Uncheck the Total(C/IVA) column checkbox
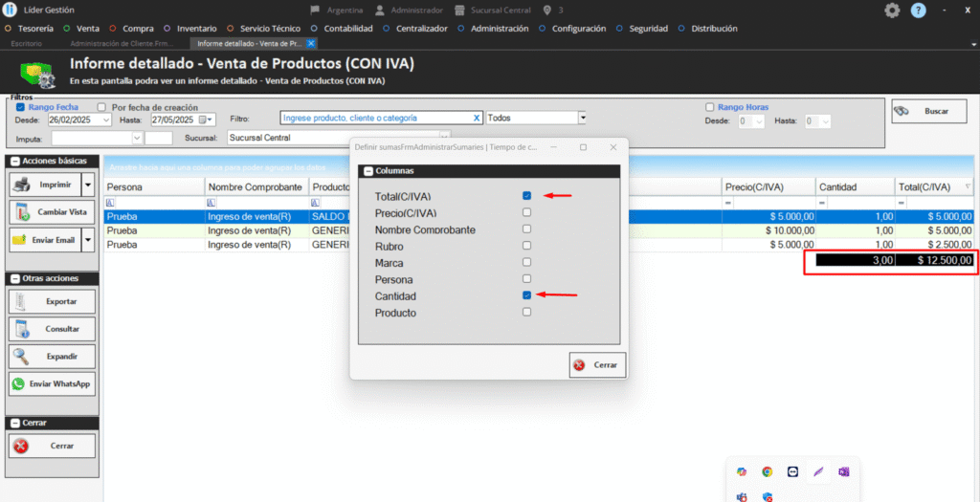The height and width of the screenshot is (502, 980). pos(526,196)
